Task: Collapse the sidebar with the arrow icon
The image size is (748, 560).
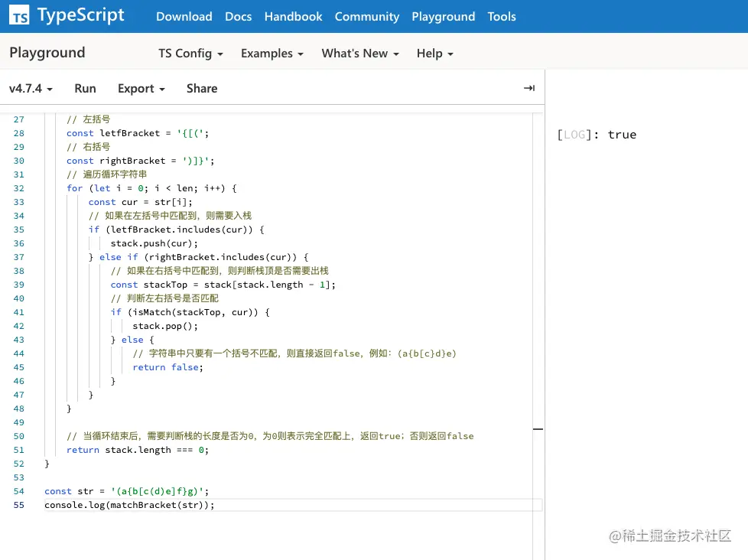Action: [529, 88]
